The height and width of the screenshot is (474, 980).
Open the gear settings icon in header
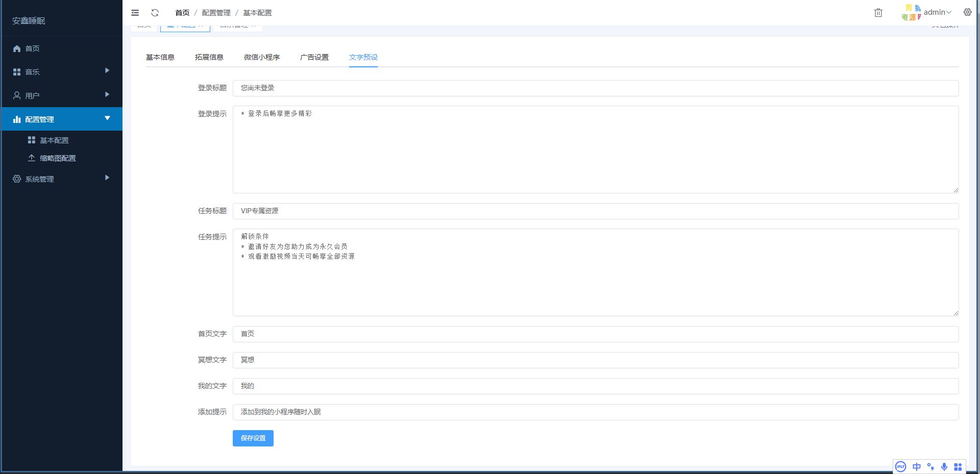(x=967, y=12)
